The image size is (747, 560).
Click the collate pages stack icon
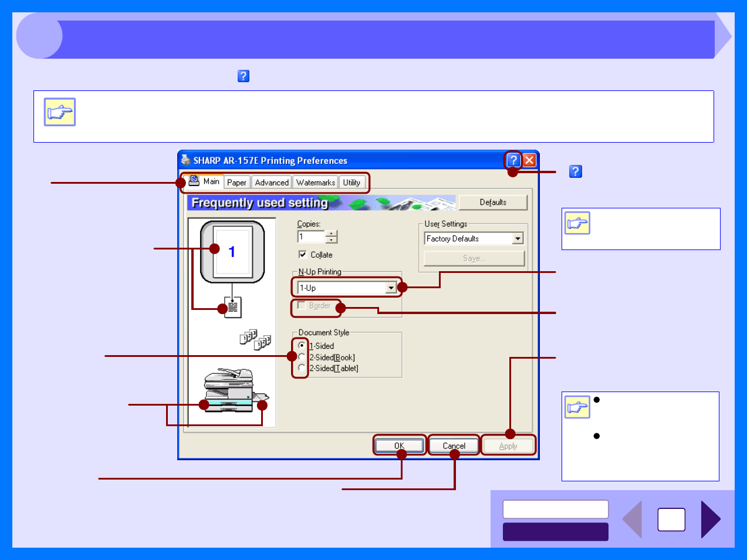pos(256,339)
